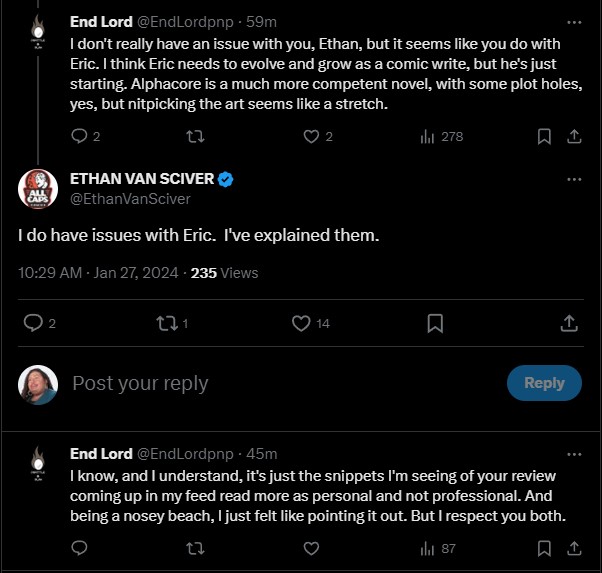This screenshot has width=602, height=573.
Task: Bookmark End Lord's 59m tweet
Action: [x=544, y=136]
